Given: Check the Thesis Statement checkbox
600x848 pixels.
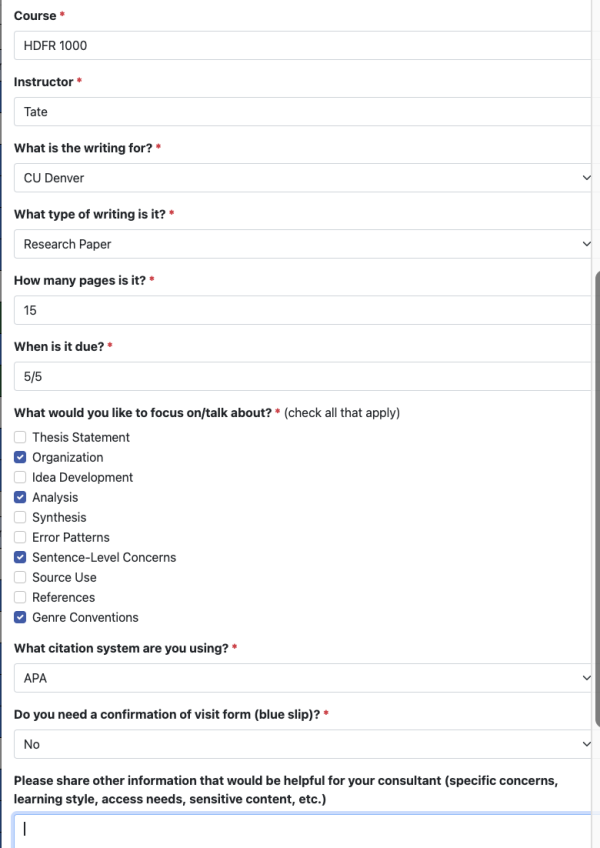Looking at the screenshot, I should pyautogui.click(x=20, y=437).
